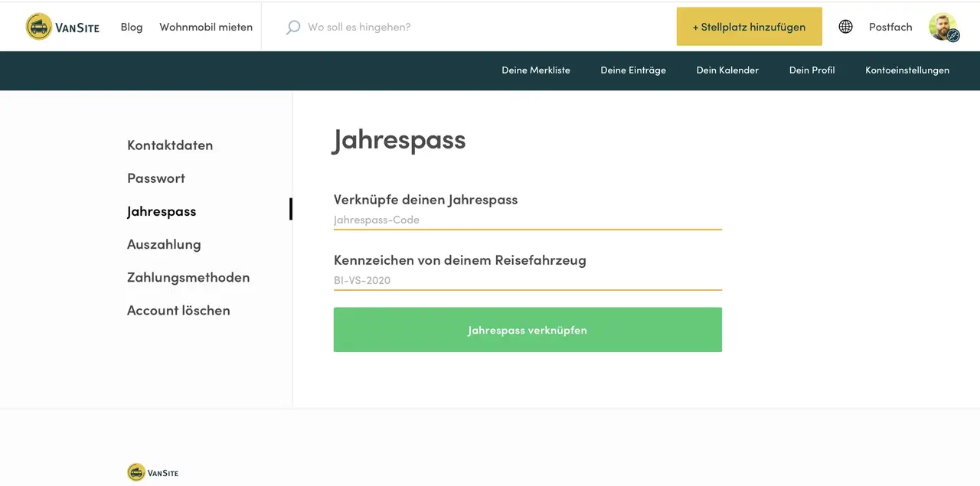Click 'Kennzeichen von deinem Reisefahrzeug' label

(460, 260)
